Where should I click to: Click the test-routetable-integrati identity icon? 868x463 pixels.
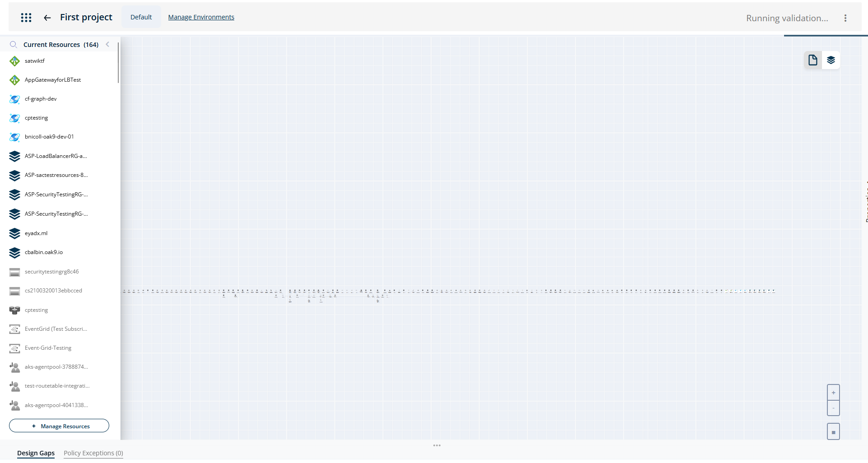(15, 386)
